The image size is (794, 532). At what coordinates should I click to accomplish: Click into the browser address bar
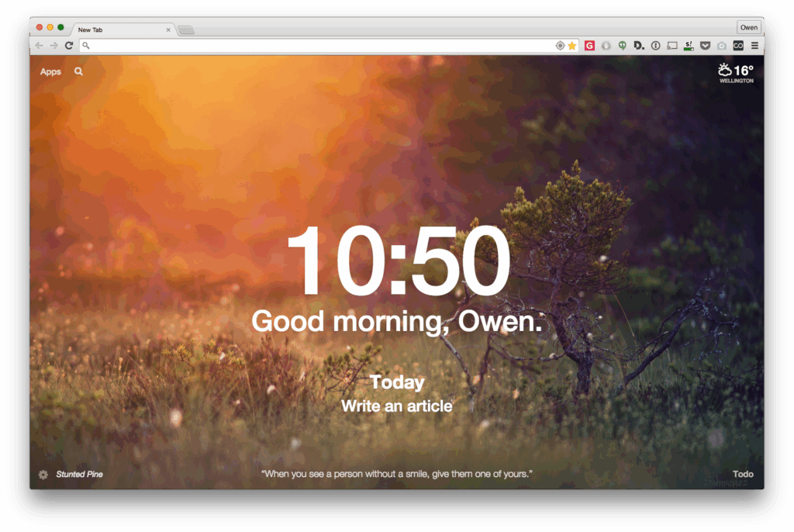tap(319, 46)
